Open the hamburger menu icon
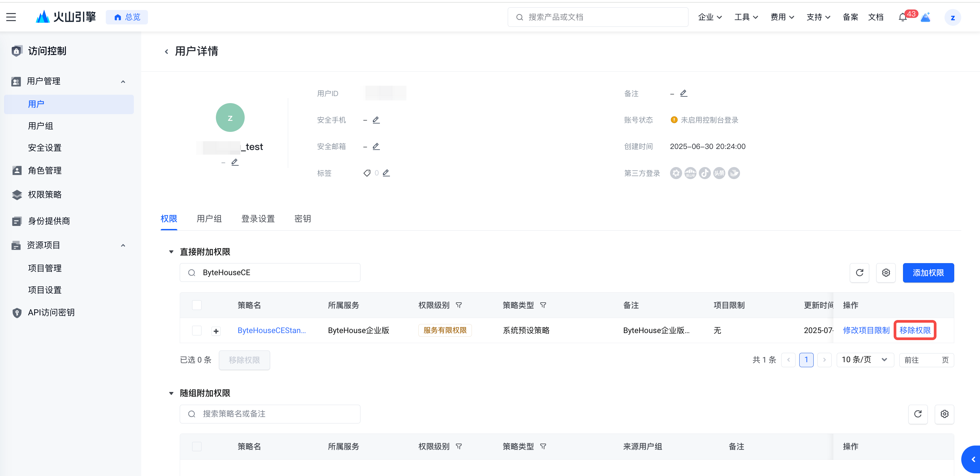The width and height of the screenshot is (980, 476). click(11, 17)
